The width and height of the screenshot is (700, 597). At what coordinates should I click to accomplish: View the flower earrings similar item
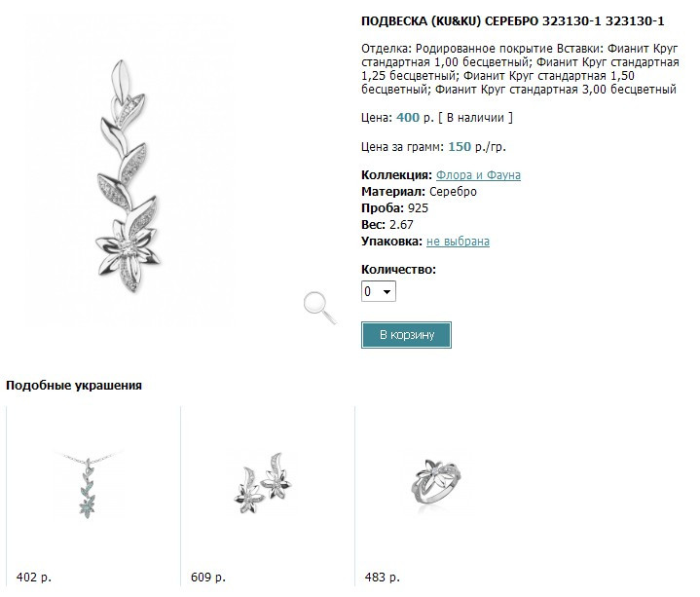coord(263,484)
